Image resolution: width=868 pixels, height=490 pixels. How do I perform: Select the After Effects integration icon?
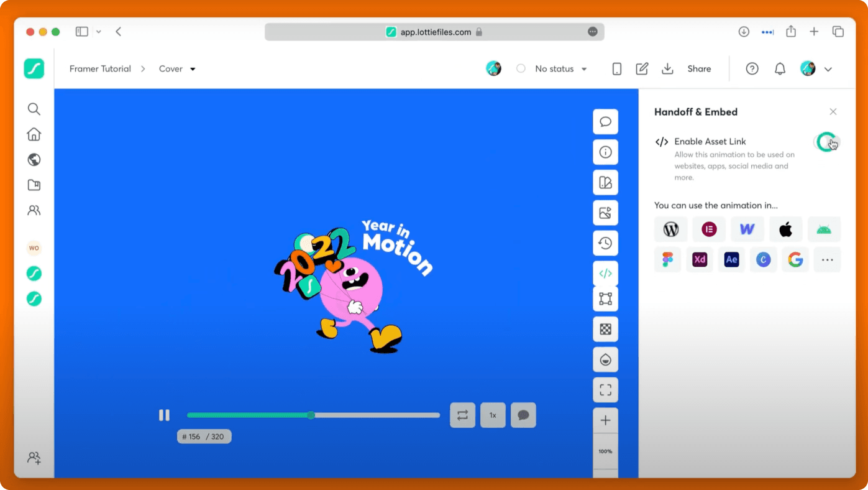click(731, 260)
